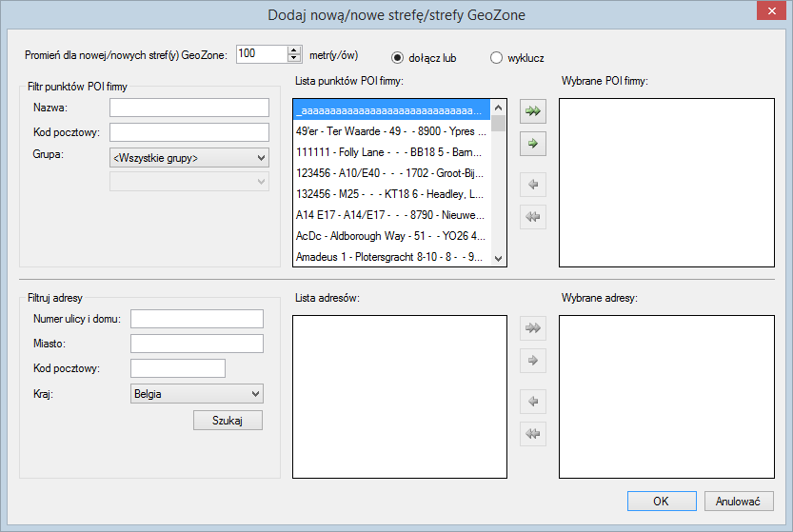Confirm with the OK button
This screenshot has height=532, width=793.
point(661,501)
